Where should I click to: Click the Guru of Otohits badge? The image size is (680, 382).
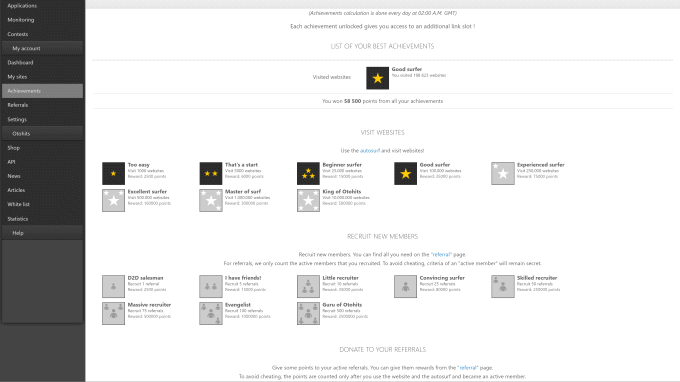(x=308, y=313)
